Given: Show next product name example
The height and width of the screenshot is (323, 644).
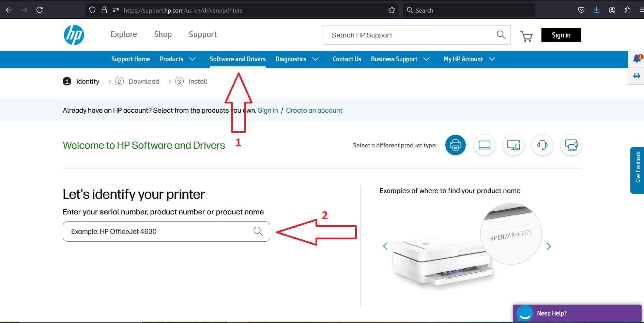Looking at the screenshot, I should pos(549,246).
